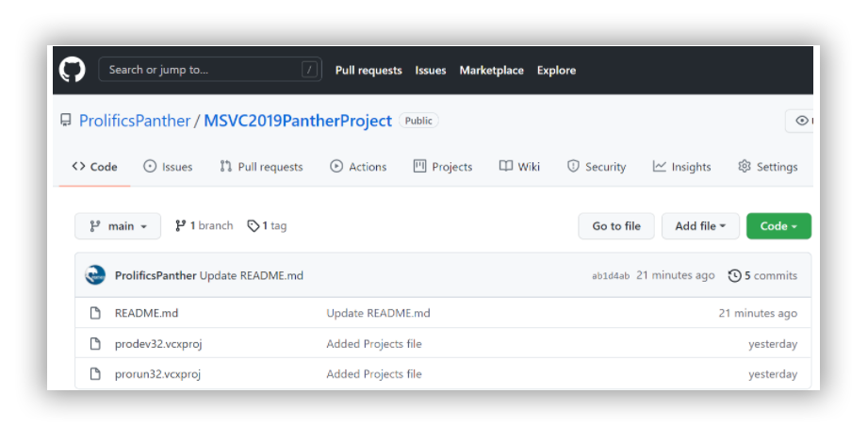The height and width of the screenshot is (443, 868).
Task: Open latest commit message in header bar
Action: [x=252, y=275]
